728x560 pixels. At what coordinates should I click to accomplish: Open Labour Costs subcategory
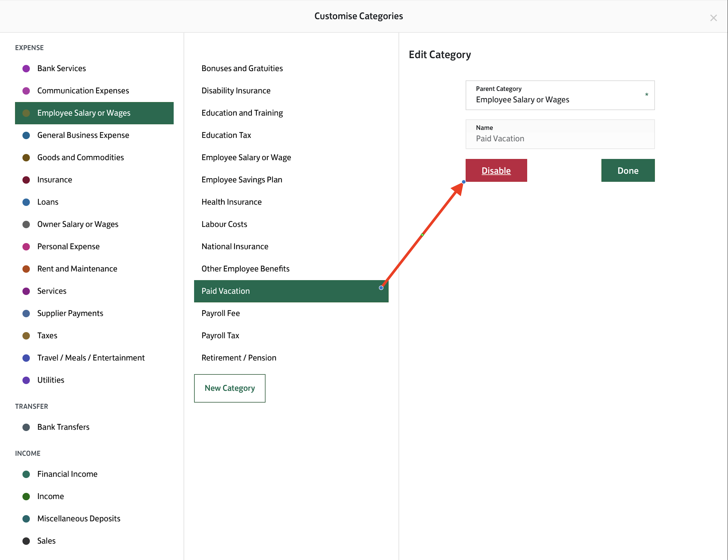(x=291, y=224)
